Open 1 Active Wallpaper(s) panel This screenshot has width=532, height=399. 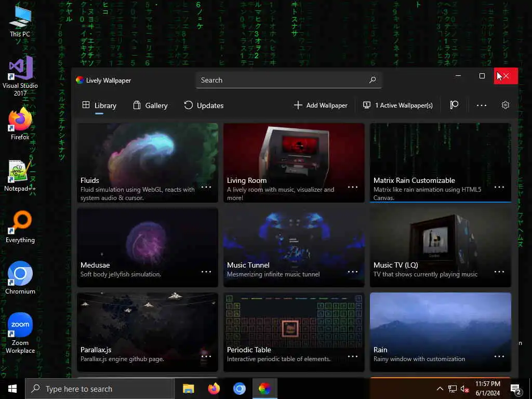pyautogui.click(x=397, y=105)
